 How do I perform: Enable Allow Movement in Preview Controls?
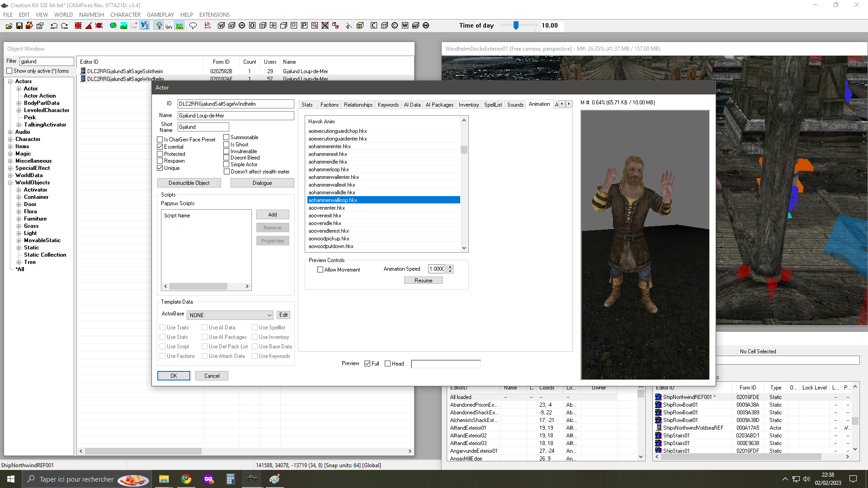[x=321, y=270]
